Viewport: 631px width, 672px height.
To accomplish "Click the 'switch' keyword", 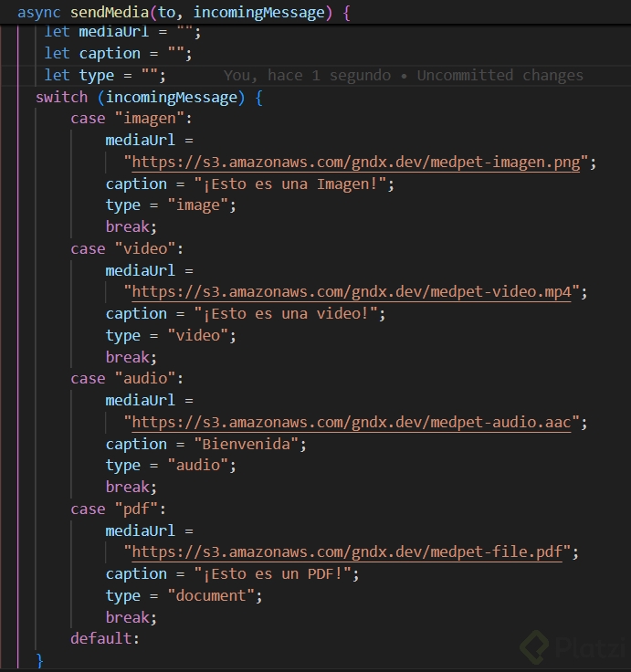I will pyautogui.click(x=62, y=98).
